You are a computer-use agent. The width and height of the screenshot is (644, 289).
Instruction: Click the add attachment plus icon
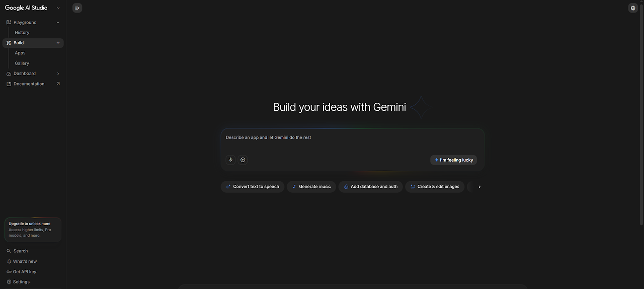tap(243, 160)
